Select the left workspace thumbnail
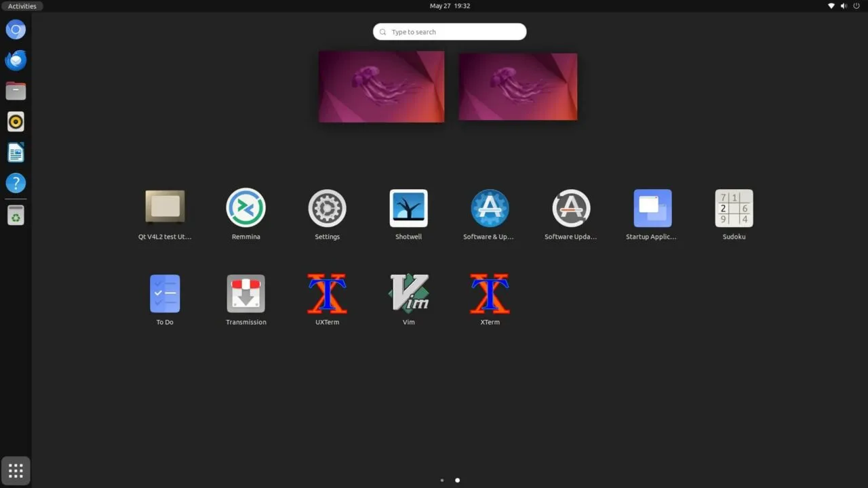This screenshot has width=868, height=488. [x=381, y=87]
